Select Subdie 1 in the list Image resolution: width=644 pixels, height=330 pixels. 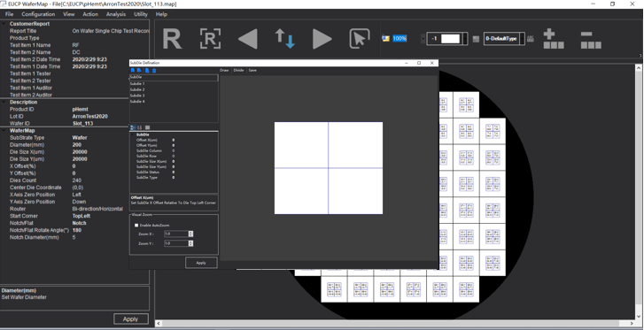click(x=137, y=84)
